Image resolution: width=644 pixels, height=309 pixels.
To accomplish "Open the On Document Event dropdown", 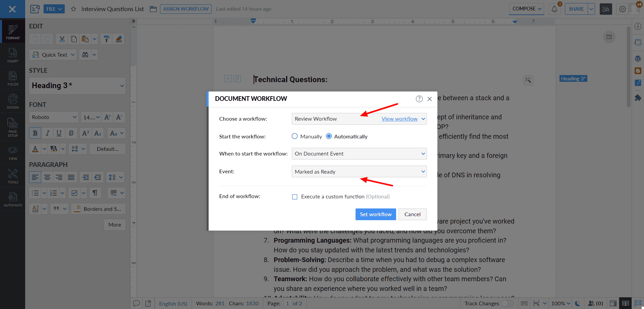I will point(359,154).
